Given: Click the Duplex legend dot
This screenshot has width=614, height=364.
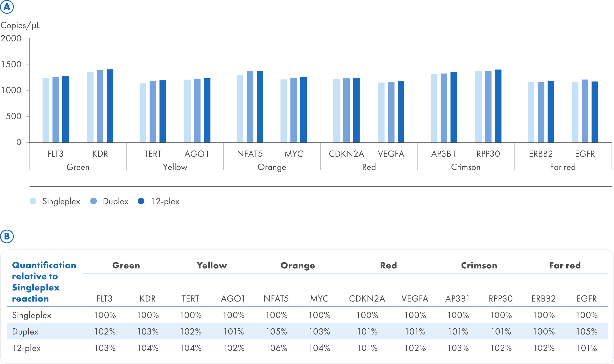Looking at the screenshot, I should (93, 201).
